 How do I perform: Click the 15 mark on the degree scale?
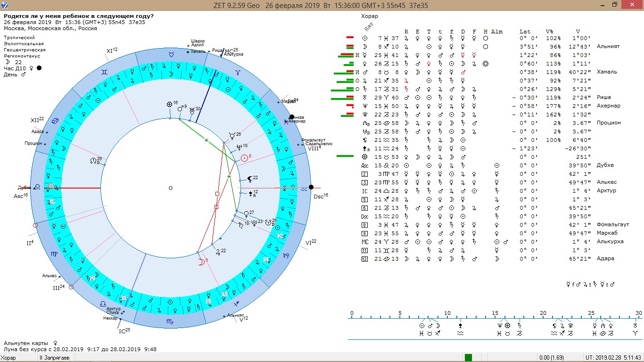495,313
